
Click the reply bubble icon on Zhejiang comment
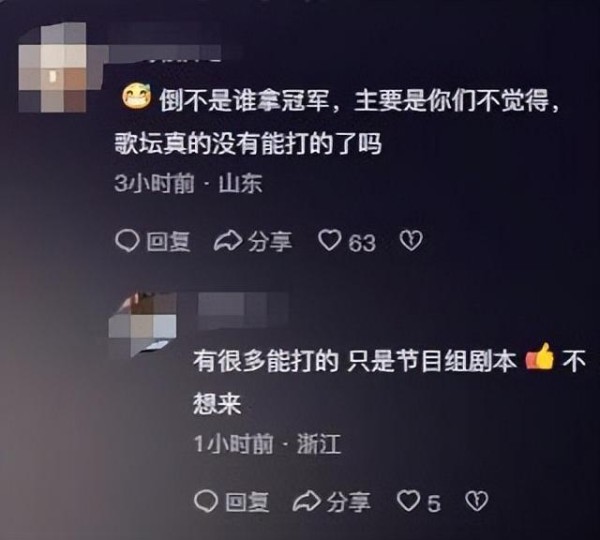click(206, 501)
